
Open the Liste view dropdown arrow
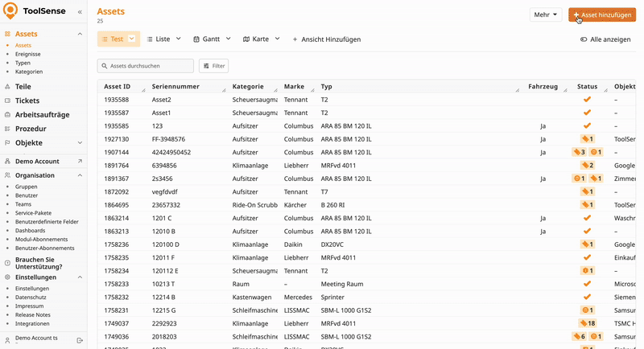178,39
